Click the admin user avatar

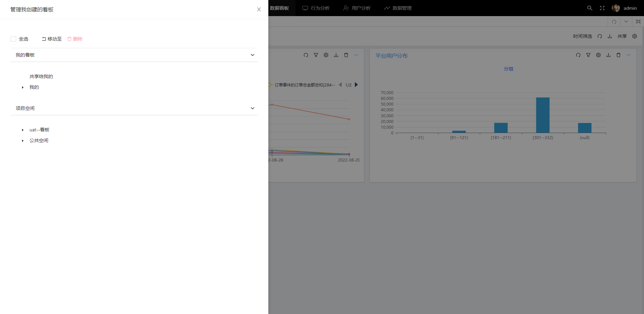tap(616, 8)
